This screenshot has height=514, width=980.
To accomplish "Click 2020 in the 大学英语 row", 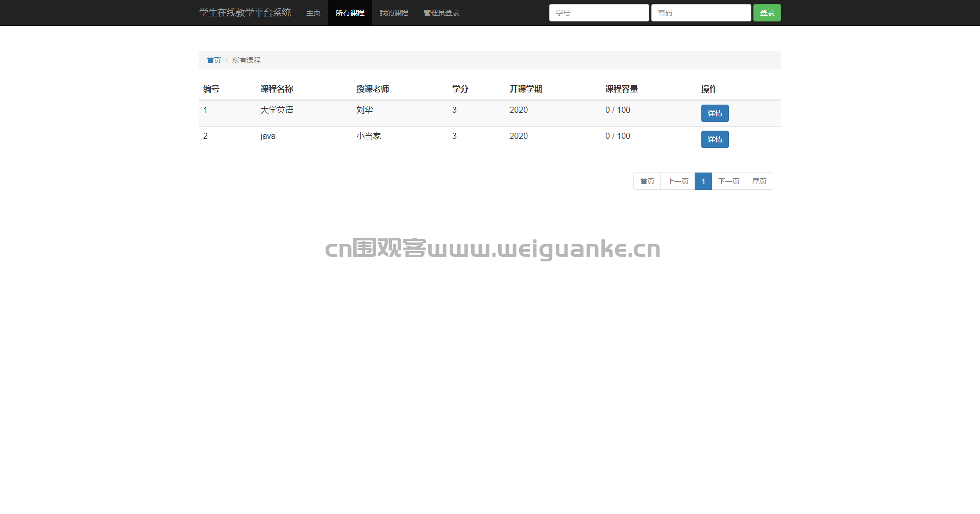I will (x=519, y=110).
